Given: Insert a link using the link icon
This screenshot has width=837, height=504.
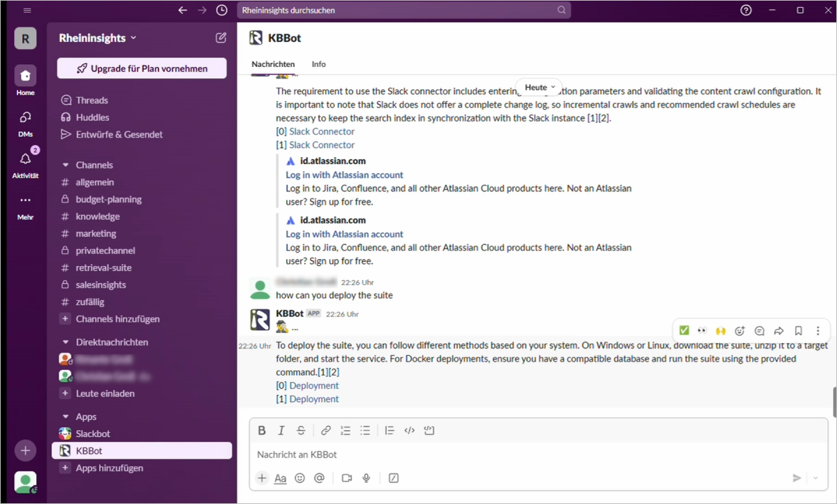Looking at the screenshot, I should [326, 431].
